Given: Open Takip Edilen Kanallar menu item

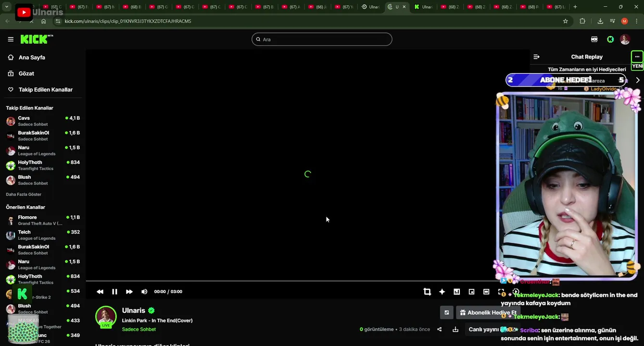Looking at the screenshot, I should tap(46, 90).
